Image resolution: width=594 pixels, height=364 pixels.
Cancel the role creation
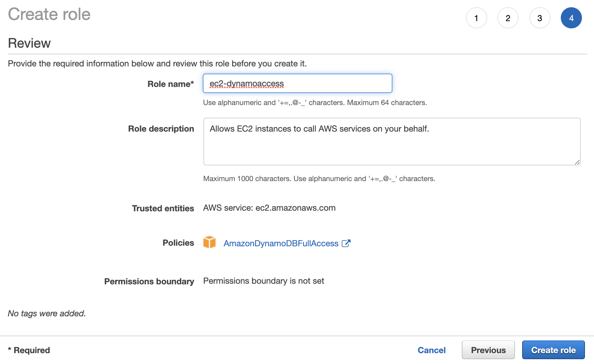tap(431, 350)
